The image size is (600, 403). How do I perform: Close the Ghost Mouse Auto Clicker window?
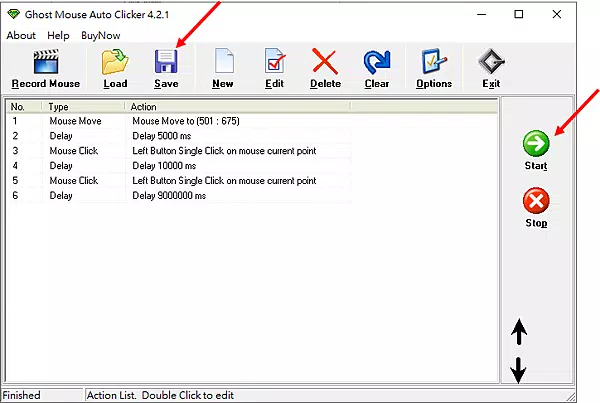tap(557, 15)
